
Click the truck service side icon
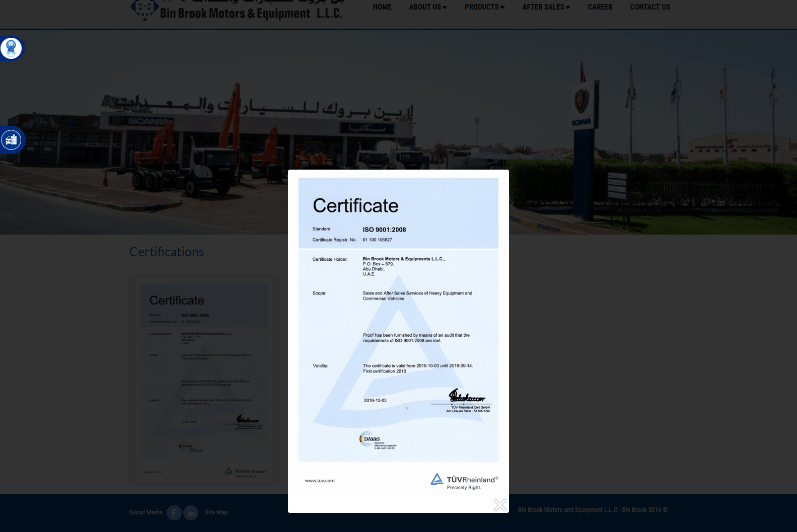11,140
